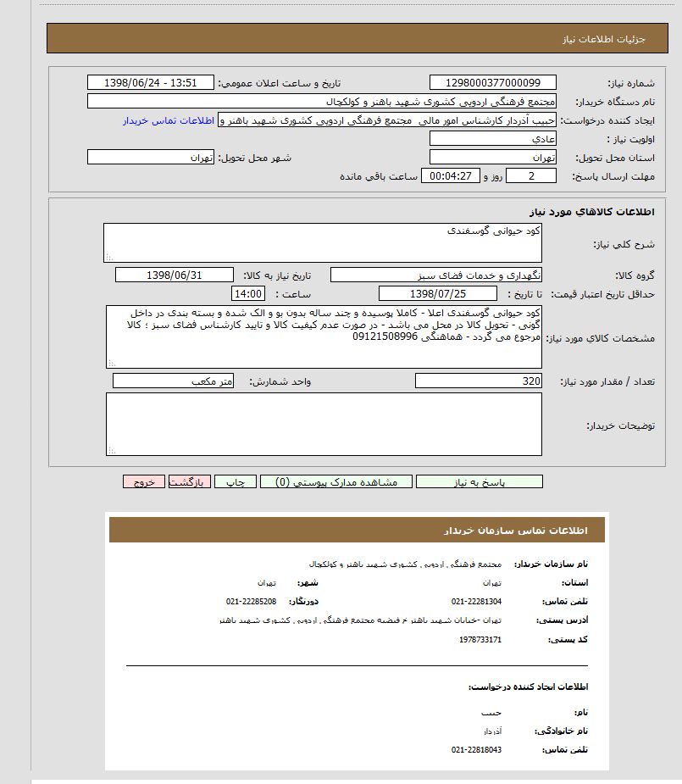Image resolution: width=682 pixels, height=784 pixels.
Task: Click the price validity date field 1398/07/25
Action: [437, 293]
